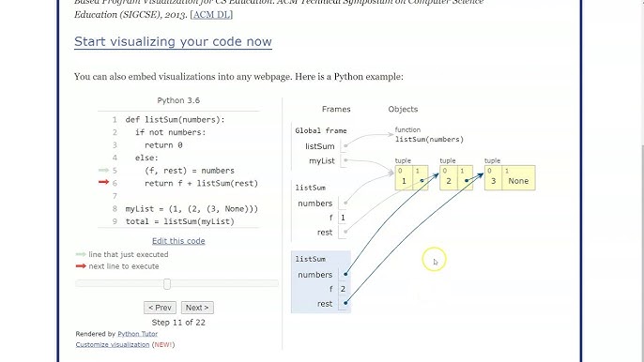Click the first tuple box with value 1
The height and width of the screenshot is (362, 644).
click(411, 177)
